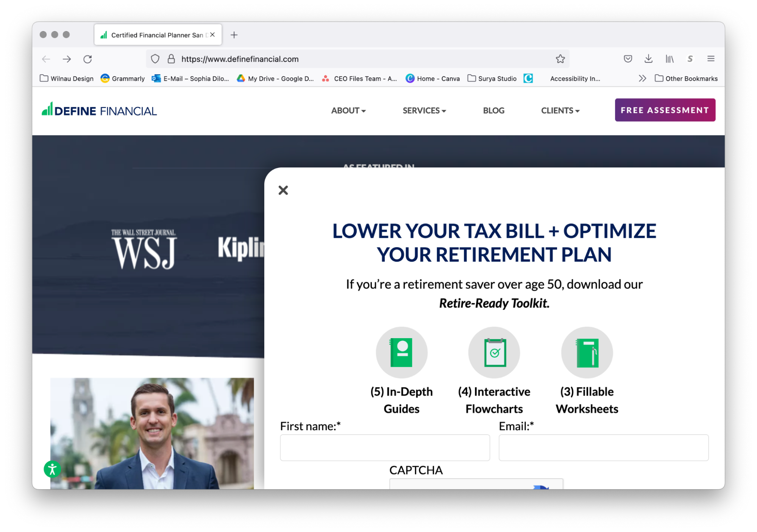Click the Define Financial logo
This screenshot has height=532, width=757.
coord(99,110)
